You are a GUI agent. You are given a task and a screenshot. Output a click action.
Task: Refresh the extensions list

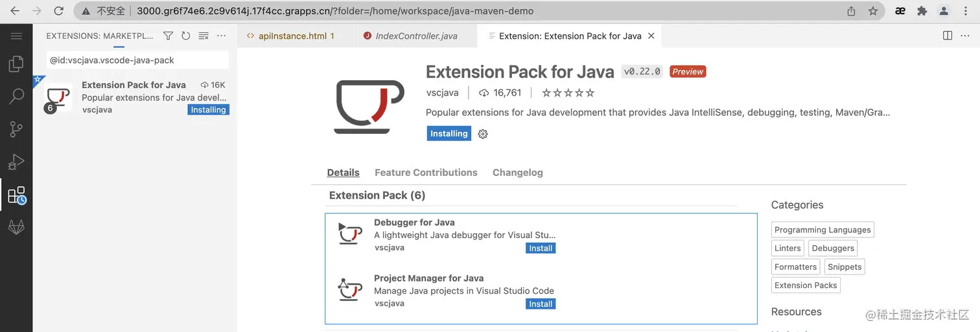click(186, 36)
